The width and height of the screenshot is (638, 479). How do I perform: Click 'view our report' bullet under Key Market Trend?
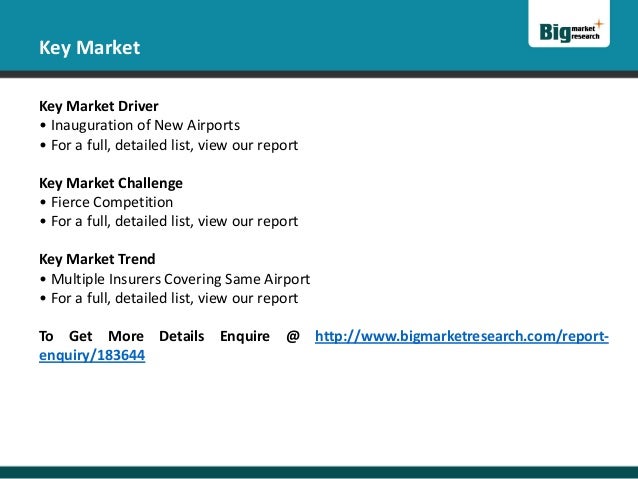(x=169, y=298)
